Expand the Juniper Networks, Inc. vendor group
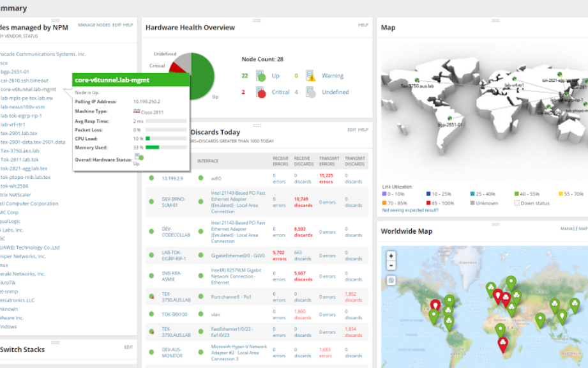 click(x=23, y=257)
